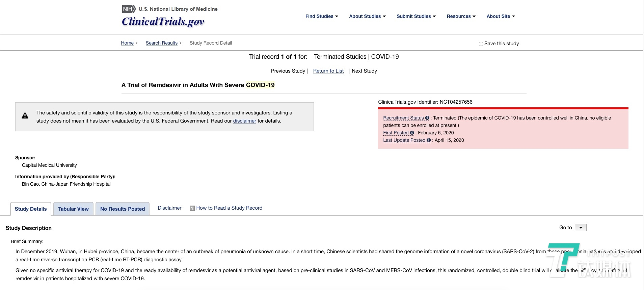This screenshot has width=644, height=290.
Task: Click info icon beside Recruitment Status
Action: pos(427,118)
